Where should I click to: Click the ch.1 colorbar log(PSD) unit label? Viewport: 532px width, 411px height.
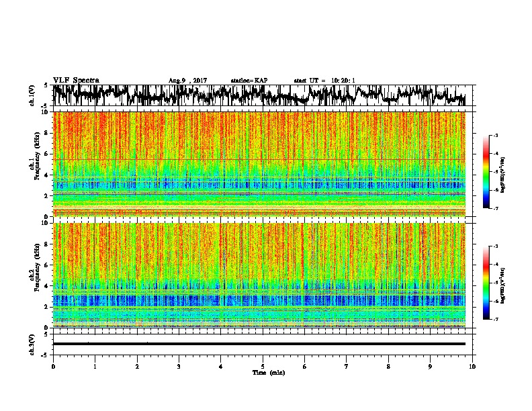pos(503,175)
